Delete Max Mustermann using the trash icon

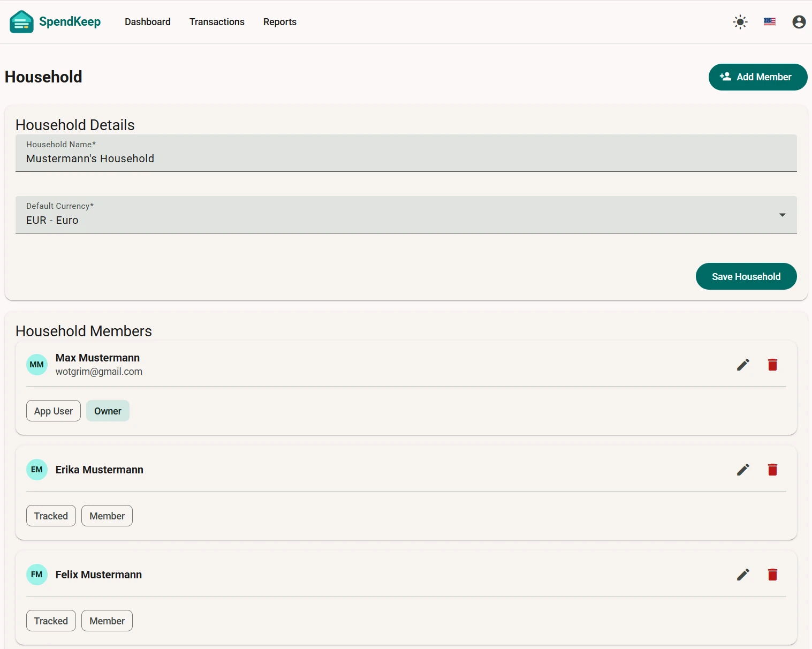coord(772,365)
